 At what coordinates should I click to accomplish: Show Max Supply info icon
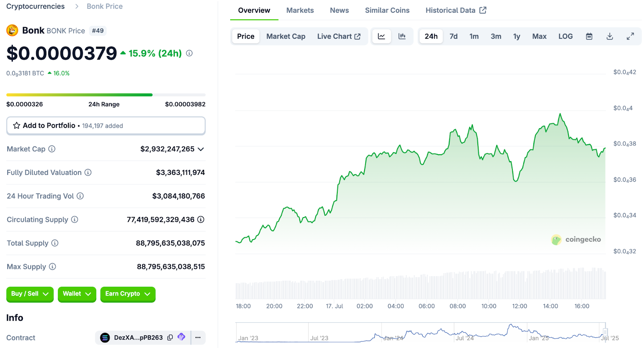click(x=52, y=267)
